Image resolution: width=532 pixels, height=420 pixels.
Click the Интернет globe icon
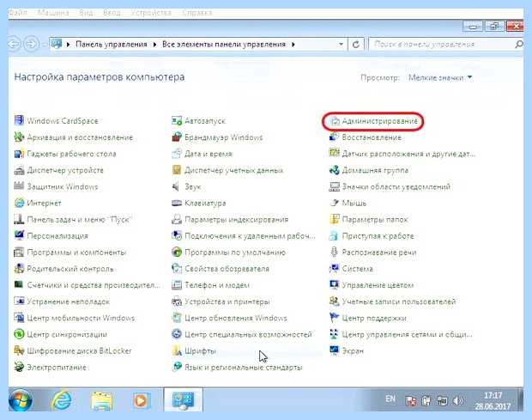(19, 203)
